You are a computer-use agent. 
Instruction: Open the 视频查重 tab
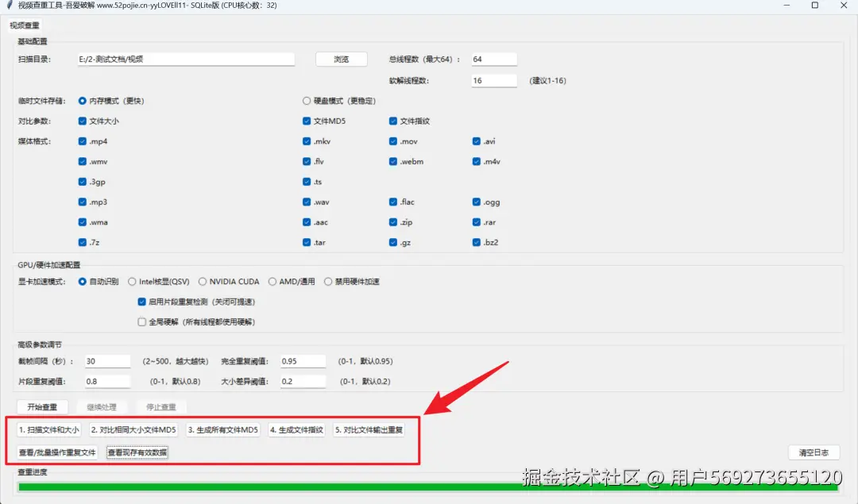(x=24, y=25)
